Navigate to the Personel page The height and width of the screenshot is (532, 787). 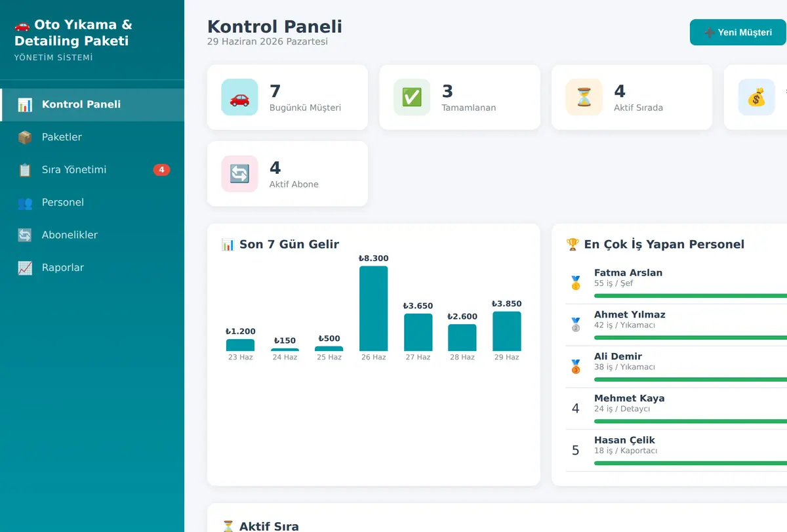pyautogui.click(x=92, y=203)
